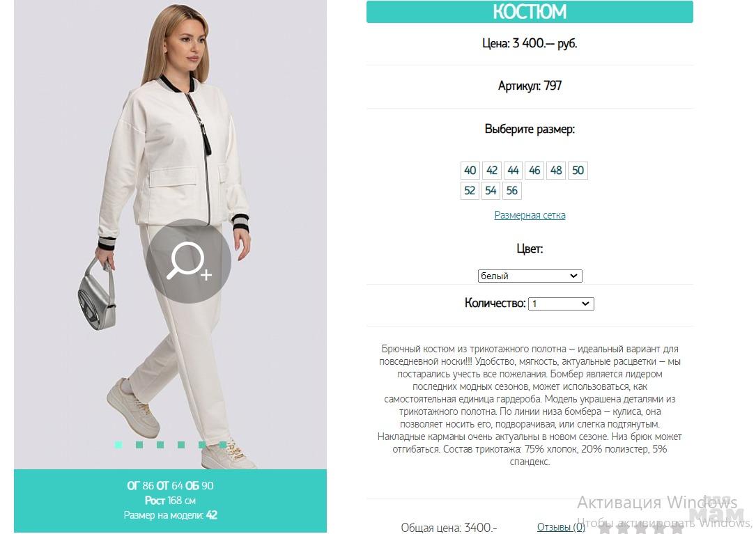The width and height of the screenshot is (756, 534).
Task: Pick size 54 option
Action: (491, 191)
